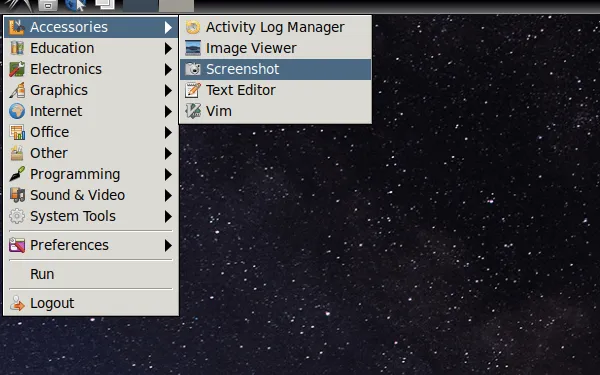Screen dimensions: 600x375
Task: Launch Screenshot from the Accessories submenu
Action: (x=276, y=69)
